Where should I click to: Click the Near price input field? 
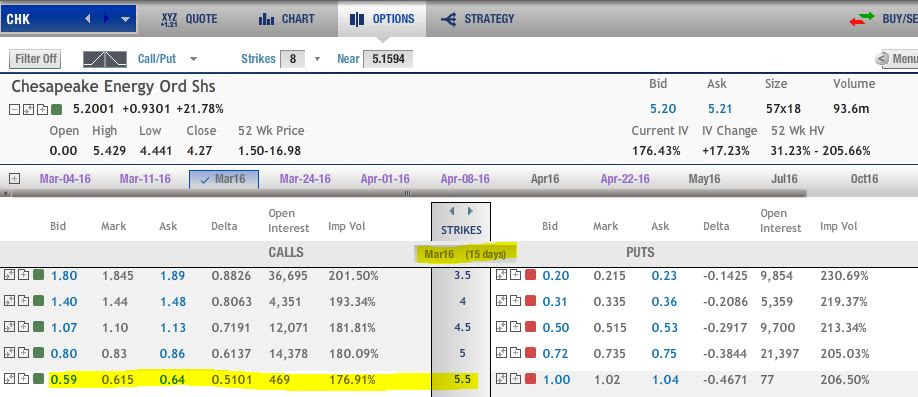[388, 59]
